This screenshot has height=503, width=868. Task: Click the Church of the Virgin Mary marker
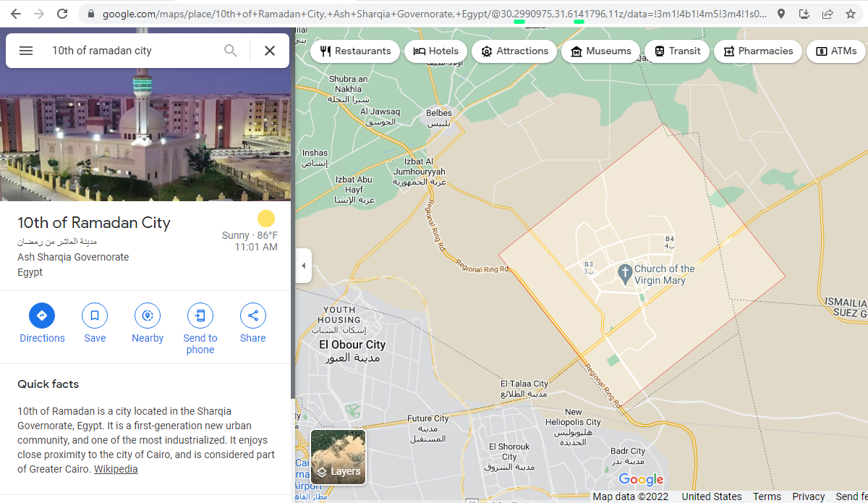coord(625,274)
